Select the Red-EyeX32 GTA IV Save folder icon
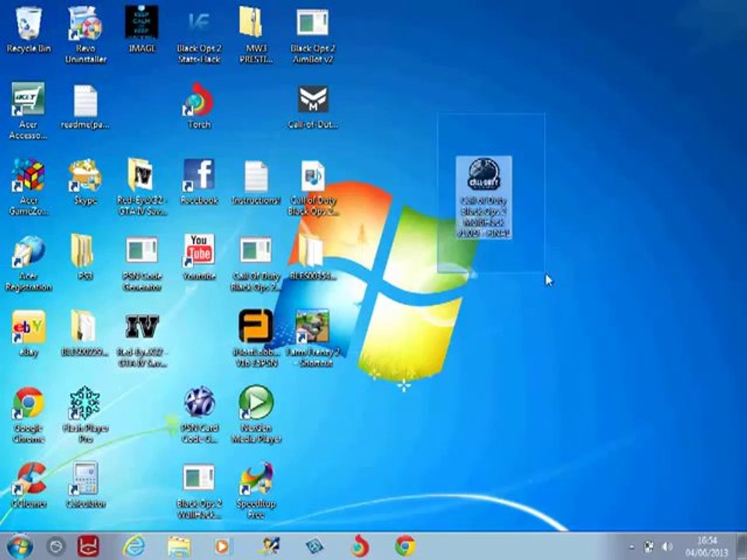Screen dimensions: 747x560 [x=142, y=187]
